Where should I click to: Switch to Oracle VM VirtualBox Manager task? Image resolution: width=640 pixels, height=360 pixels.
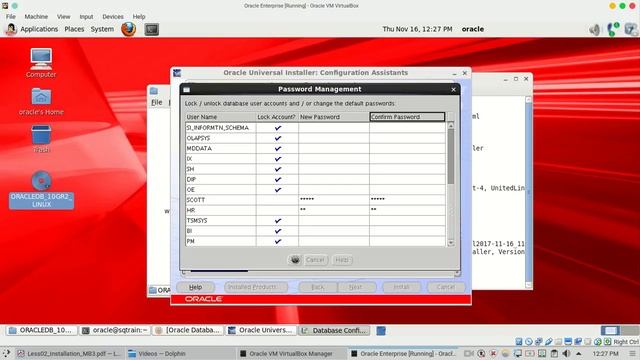[291, 353]
